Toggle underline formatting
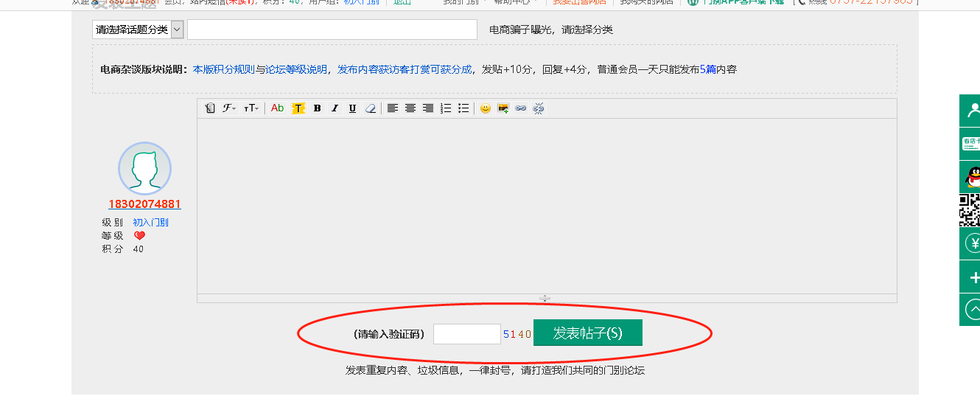980x410 pixels. [x=352, y=108]
